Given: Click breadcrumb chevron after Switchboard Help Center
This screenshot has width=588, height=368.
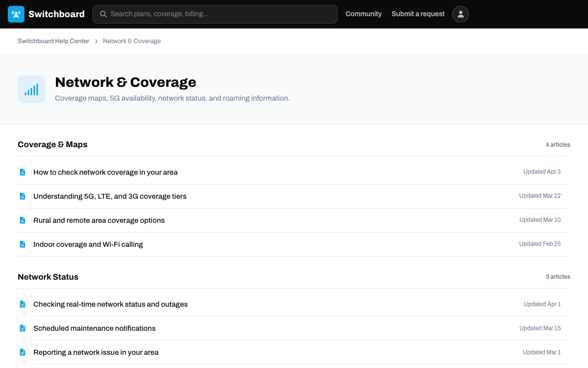Looking at the screenshot, I should click(x=96, y=41).
